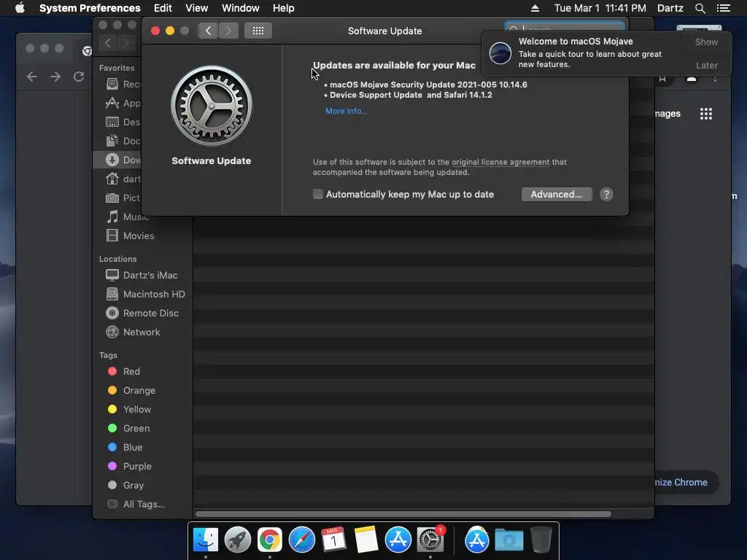Click the Advanced... button
Image resolution: width=747 pixels, height=560 pixels.
[x=557, y=194]
